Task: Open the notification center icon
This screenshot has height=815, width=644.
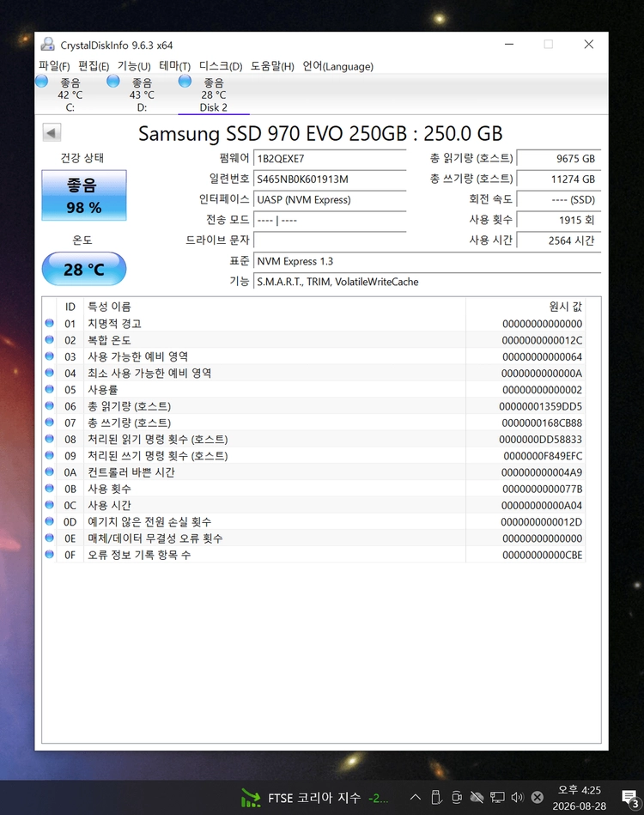Action: pos(630,799)
